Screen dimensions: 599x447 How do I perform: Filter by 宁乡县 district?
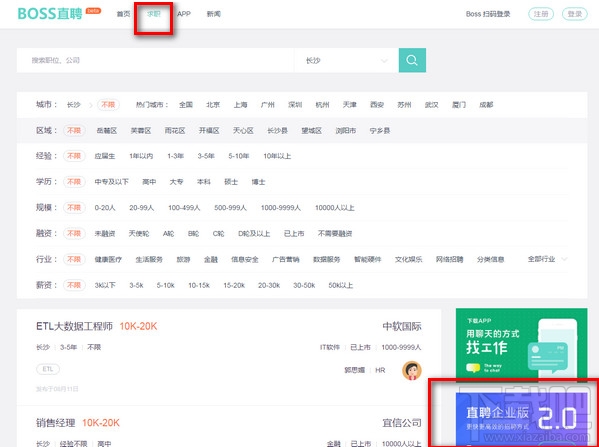click(x=380, y=131)
